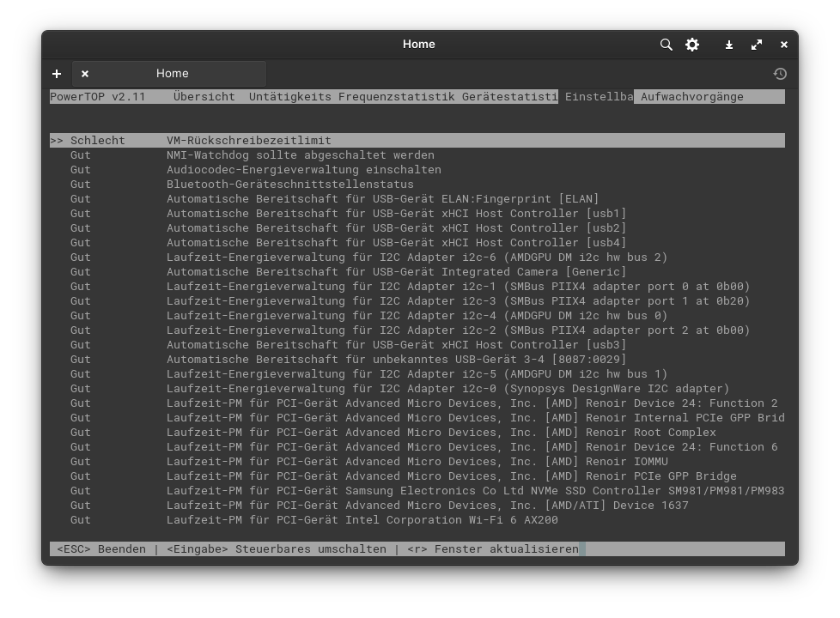This screenshot has height=618, width=840.
Task: Select Synopsys DesignWare I2C adapter row
Action: (x=417, y=389)
